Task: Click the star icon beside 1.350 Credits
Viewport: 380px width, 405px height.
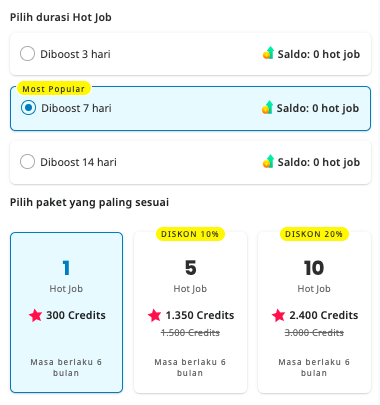Action: pos(154,315)
